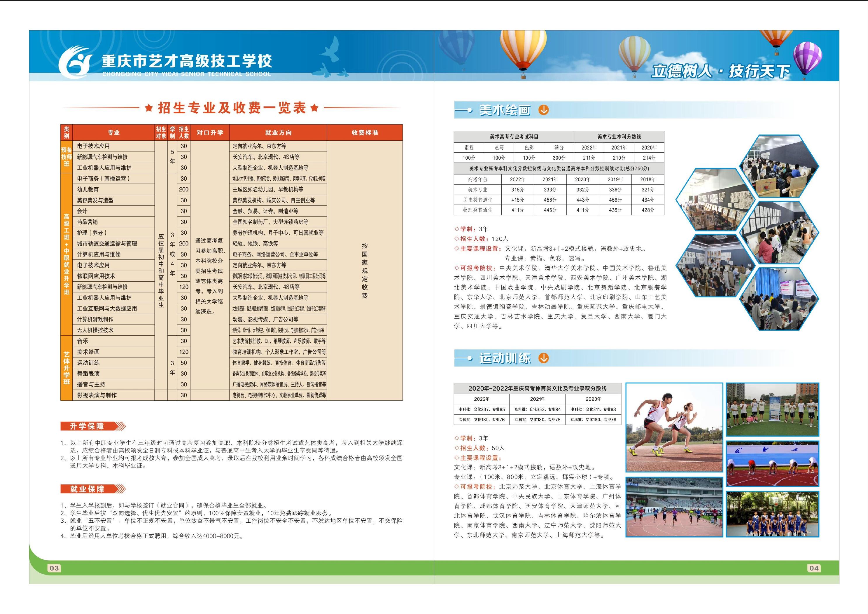This screenshot has width=868, height=614.
Task: Click the 美术高考专业考试科目 table header
Action: coord(514,137)
